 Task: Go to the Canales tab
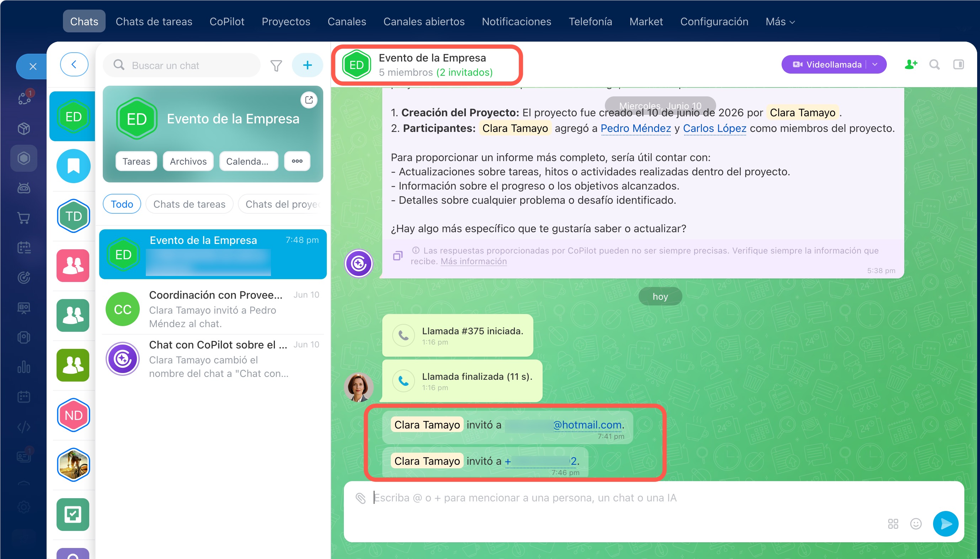point(347,21)
